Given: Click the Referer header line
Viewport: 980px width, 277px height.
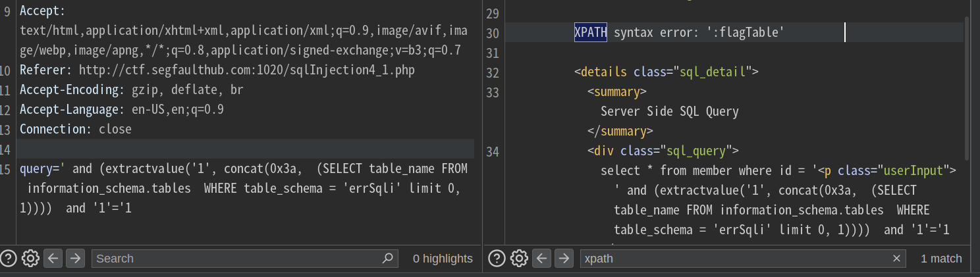Looking at the screenshot, I should [217, 70].
